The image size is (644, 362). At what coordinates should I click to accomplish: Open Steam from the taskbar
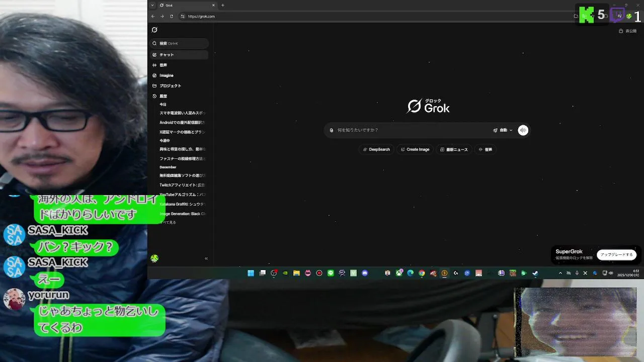[x=535, y=273]
